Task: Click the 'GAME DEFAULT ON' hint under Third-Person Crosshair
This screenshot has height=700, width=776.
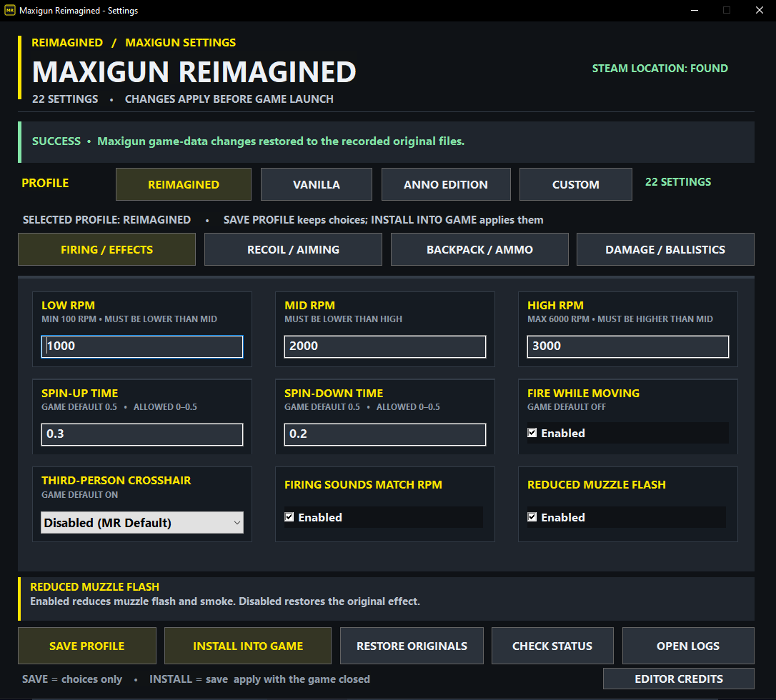Action: [x=80, y=495]
